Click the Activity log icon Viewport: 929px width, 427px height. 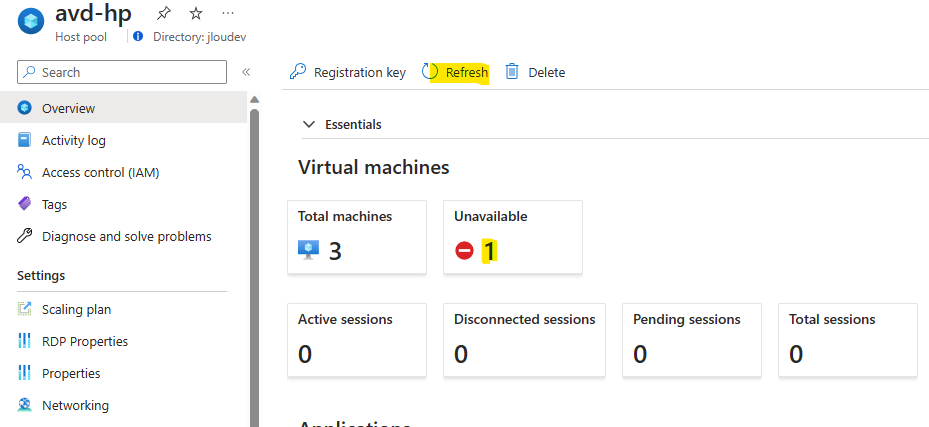[x=24, y=140]
